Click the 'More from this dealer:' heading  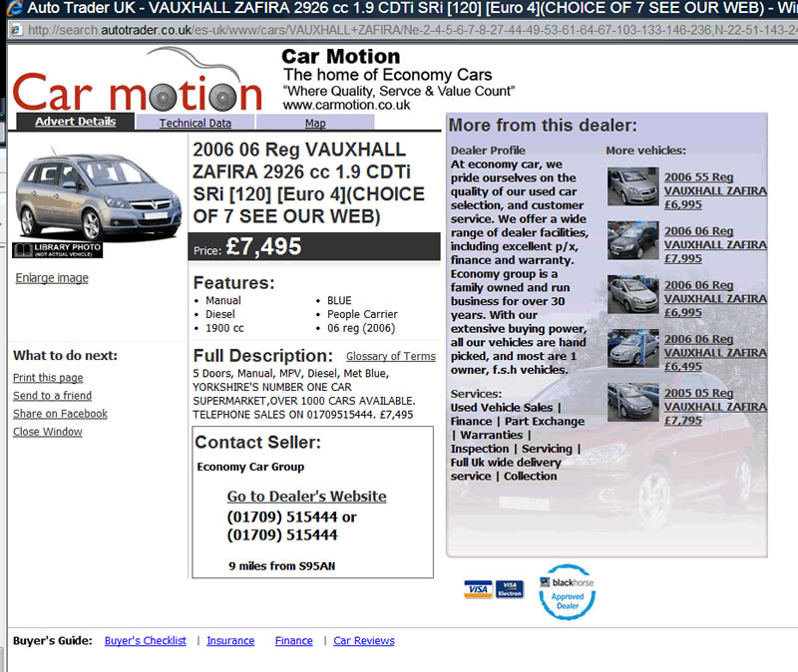(543, 126)
